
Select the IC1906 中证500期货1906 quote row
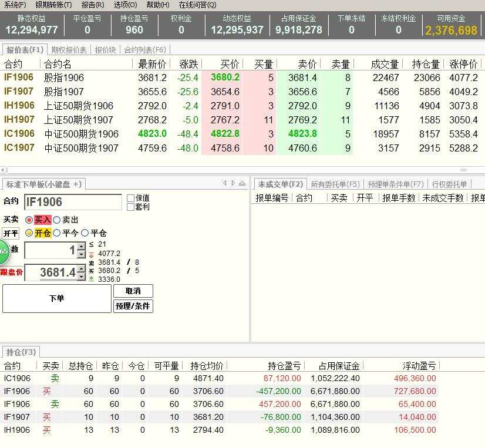pos(241,134)
